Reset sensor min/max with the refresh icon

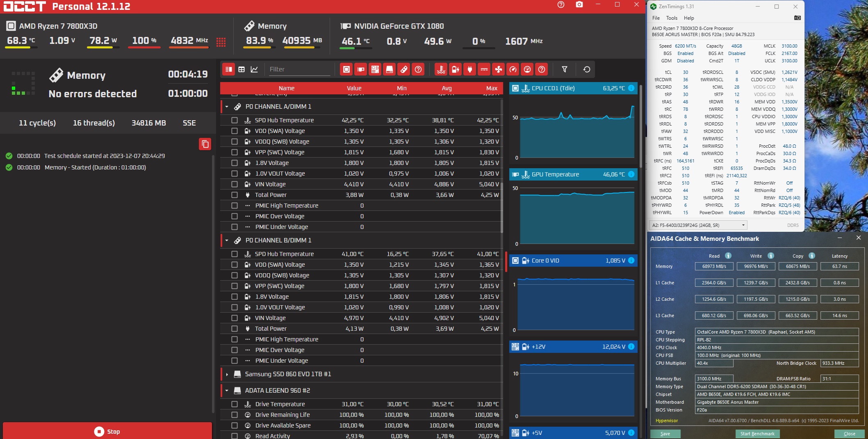click(587, 69)
